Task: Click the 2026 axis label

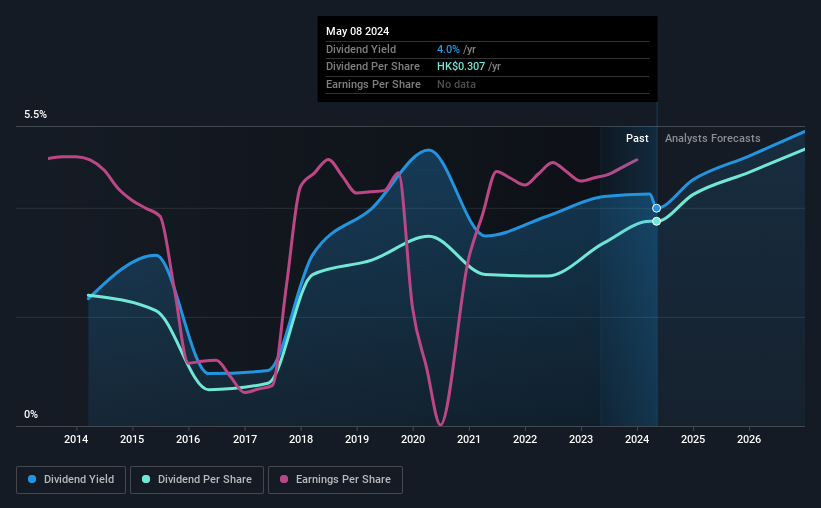Action: coord(749,439)
